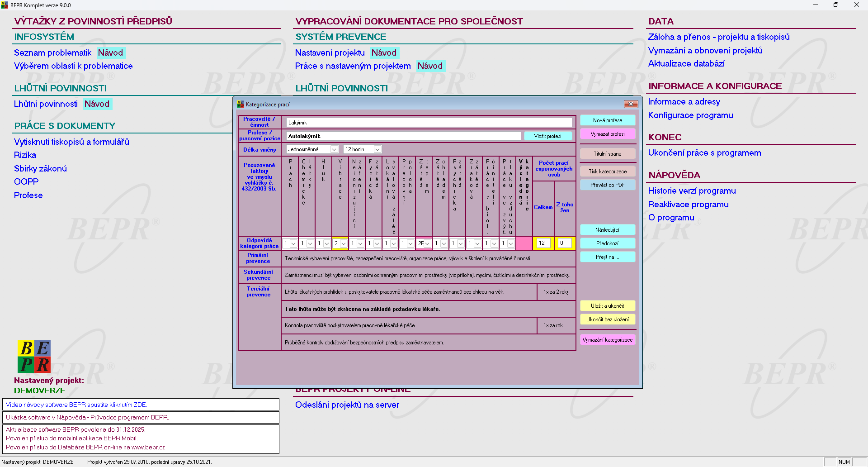Open Historie verzí programu
The height and width of the screenshot is (467, 868).
pyautogui.click(x=692, y=191)
